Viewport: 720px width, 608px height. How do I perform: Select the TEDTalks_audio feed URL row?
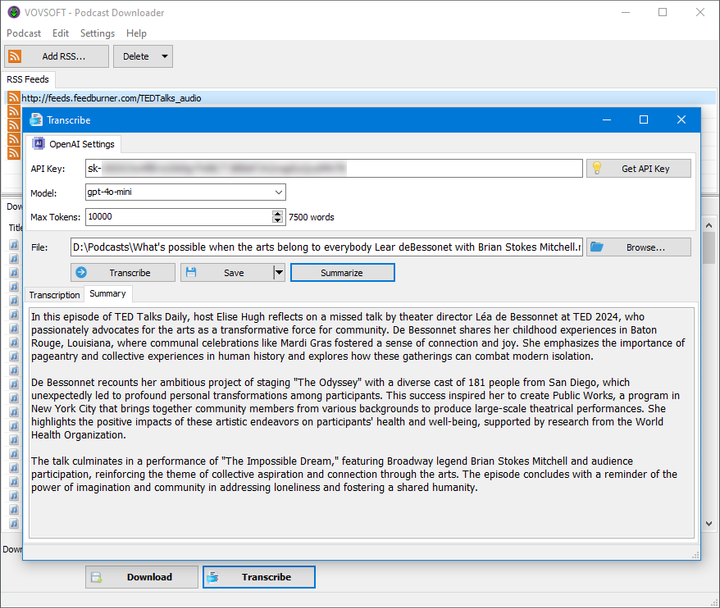[x=360, y=98]
